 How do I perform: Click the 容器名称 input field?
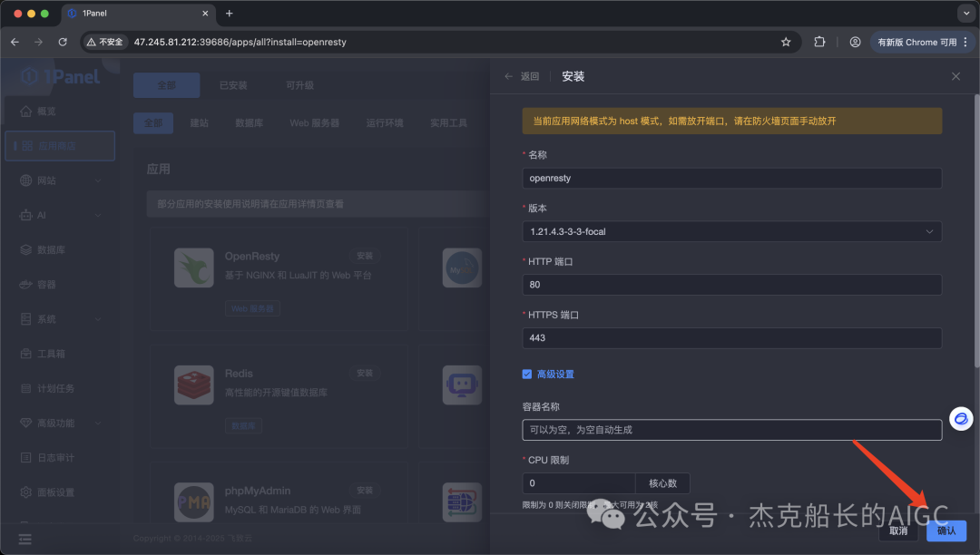pos(732,430)
